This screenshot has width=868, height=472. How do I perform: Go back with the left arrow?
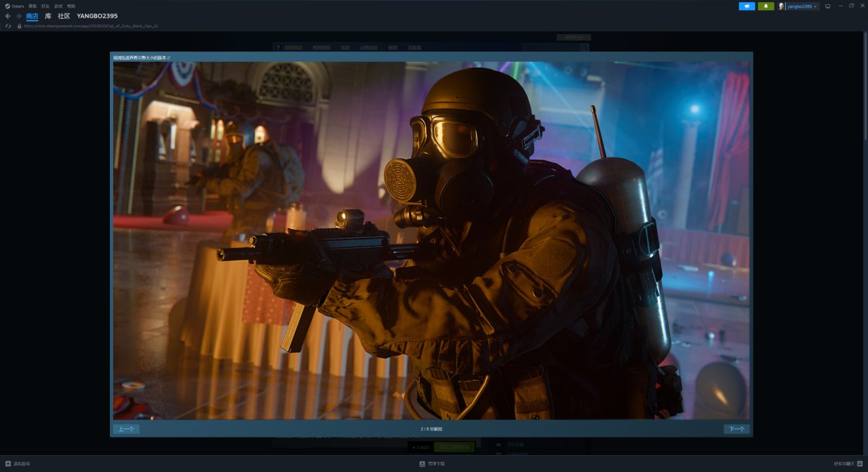pos(8,16)
